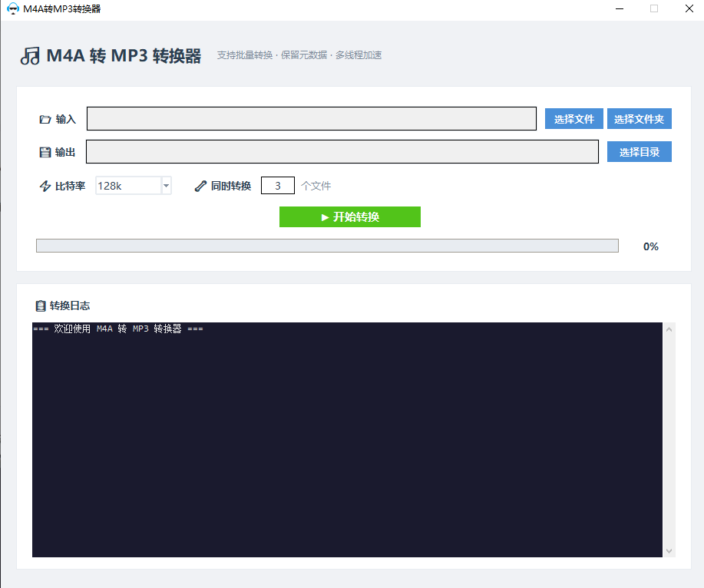The width and height of the screenshot is (704, 588).
Task: Click the clipboard icon beside 转换日志
Action: point(41,306)
